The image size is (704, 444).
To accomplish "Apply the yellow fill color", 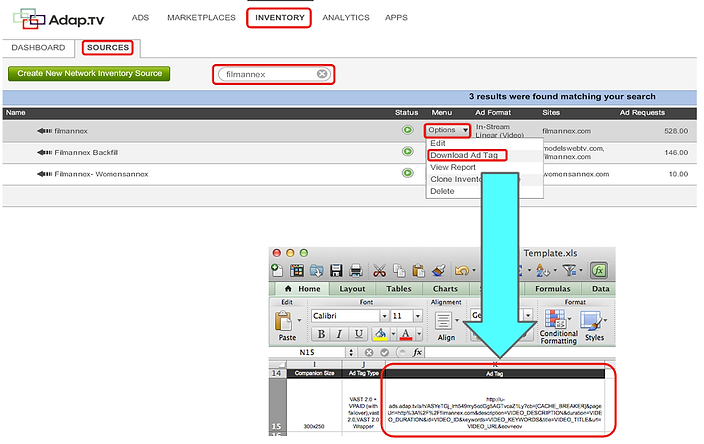I will 380,334.
